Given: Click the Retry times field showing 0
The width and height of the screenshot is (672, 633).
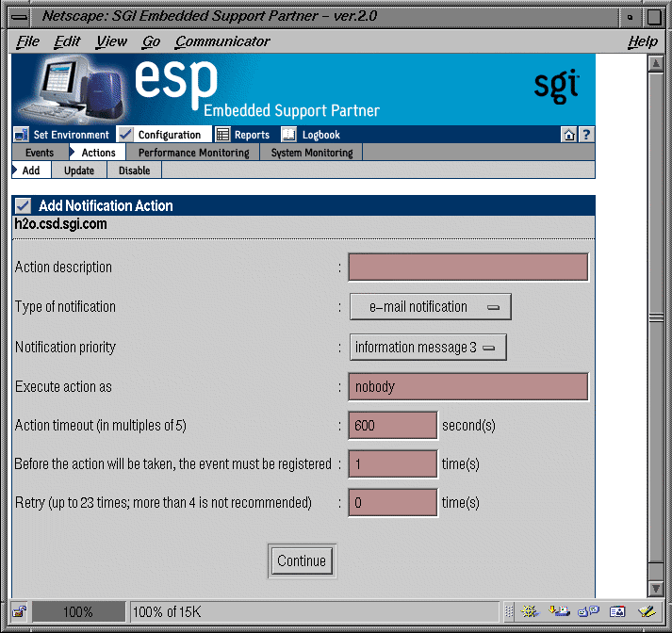Looking at the screenshot, I should click(x=393, y=502).
